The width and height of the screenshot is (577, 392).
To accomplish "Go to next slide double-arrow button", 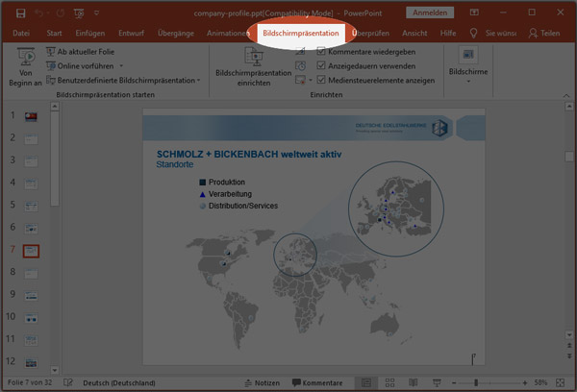I will tap(569, 355).
